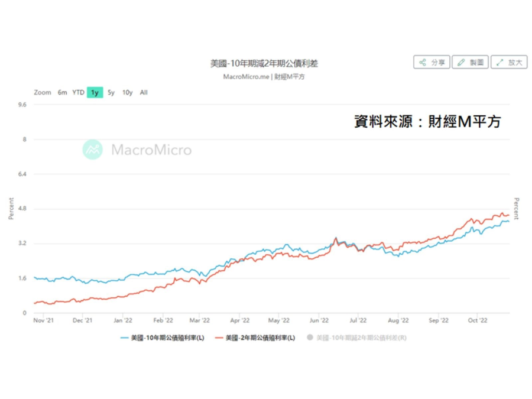The width and height of the screenshot is (532, 399).
Task: Click the expand arrows icon for 放大
Action: click(x=500, y=62)
